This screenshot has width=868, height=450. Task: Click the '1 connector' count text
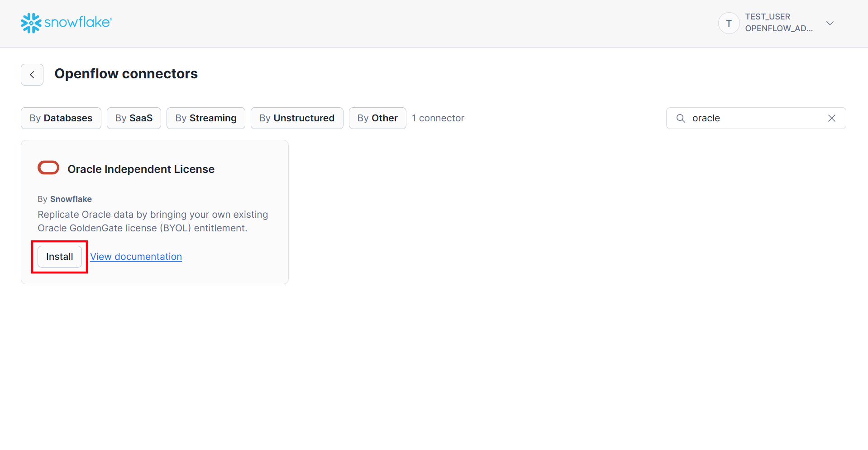pyautogui.click(x=438, y=118)
